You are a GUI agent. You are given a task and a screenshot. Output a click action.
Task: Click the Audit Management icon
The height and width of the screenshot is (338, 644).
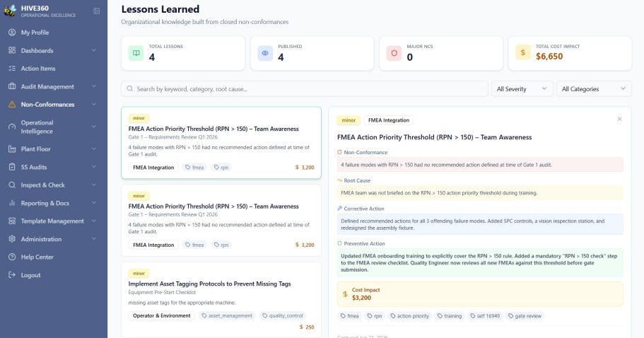point(12,86)
